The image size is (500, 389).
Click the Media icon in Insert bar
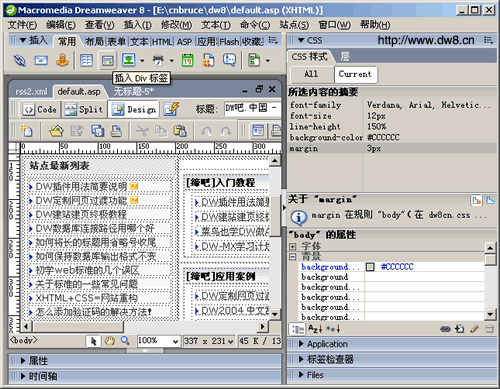tap(158, 60)
